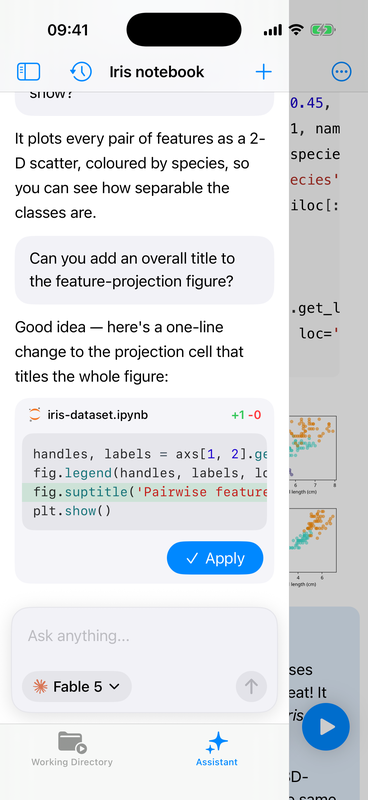This screenshot has width=368, height=800.
Task: Click the Iris notebook title
Action: point(157,72)
